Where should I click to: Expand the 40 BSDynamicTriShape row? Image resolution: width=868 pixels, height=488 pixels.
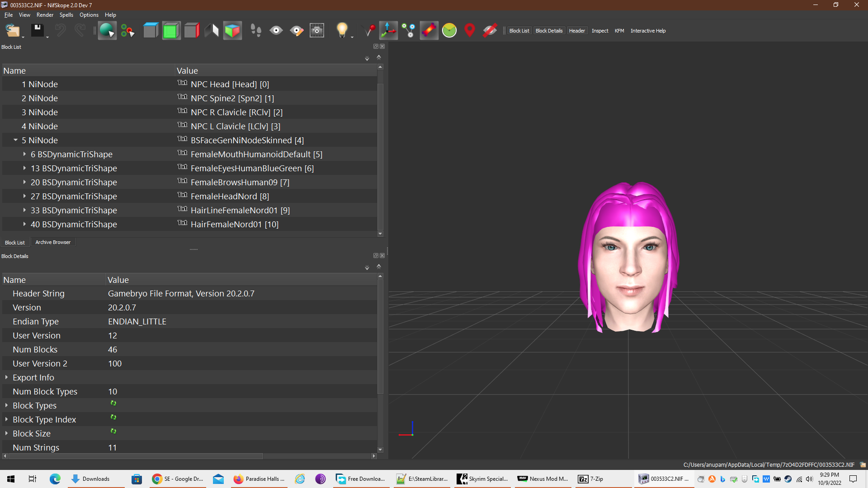(24, 224)
